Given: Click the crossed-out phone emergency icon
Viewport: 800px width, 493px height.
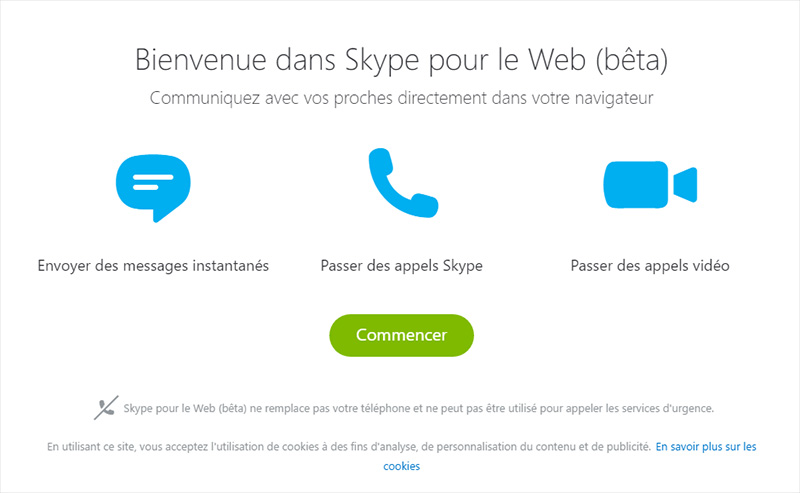Looking at the screenshot, I should [x=106, y=408].
